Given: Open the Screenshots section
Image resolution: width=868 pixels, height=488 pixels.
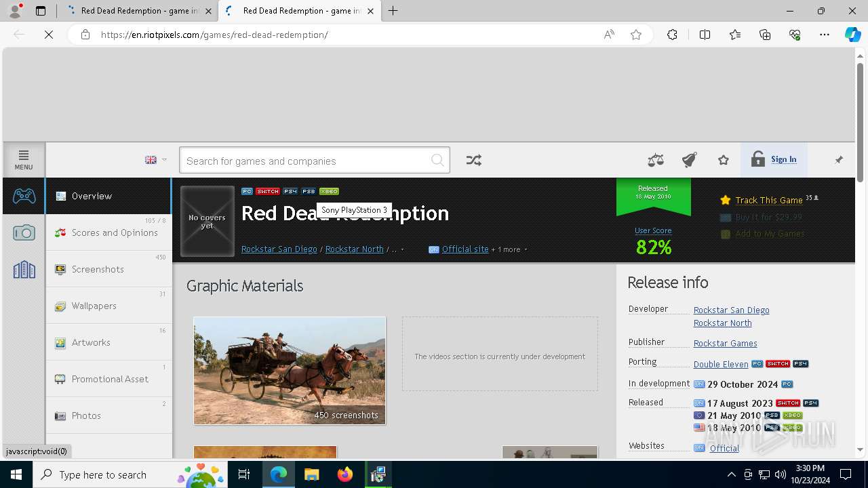Looking at the screenshot, I should pyautogui.click(x=108, y=269).
